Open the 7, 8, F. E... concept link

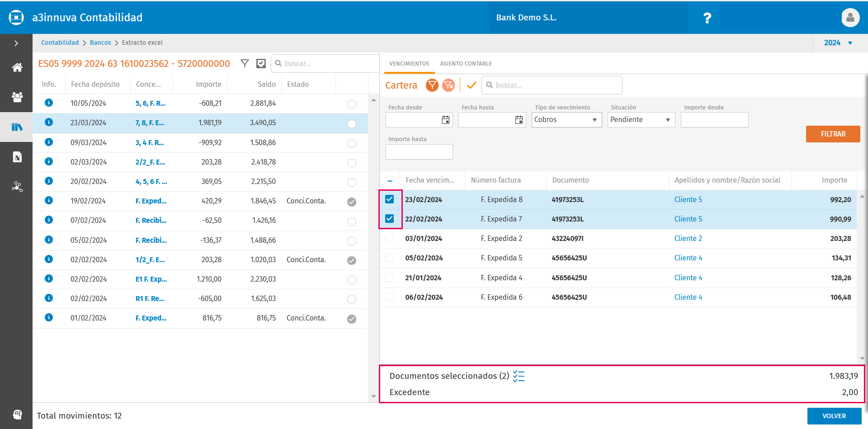click(x=150, y=123)
